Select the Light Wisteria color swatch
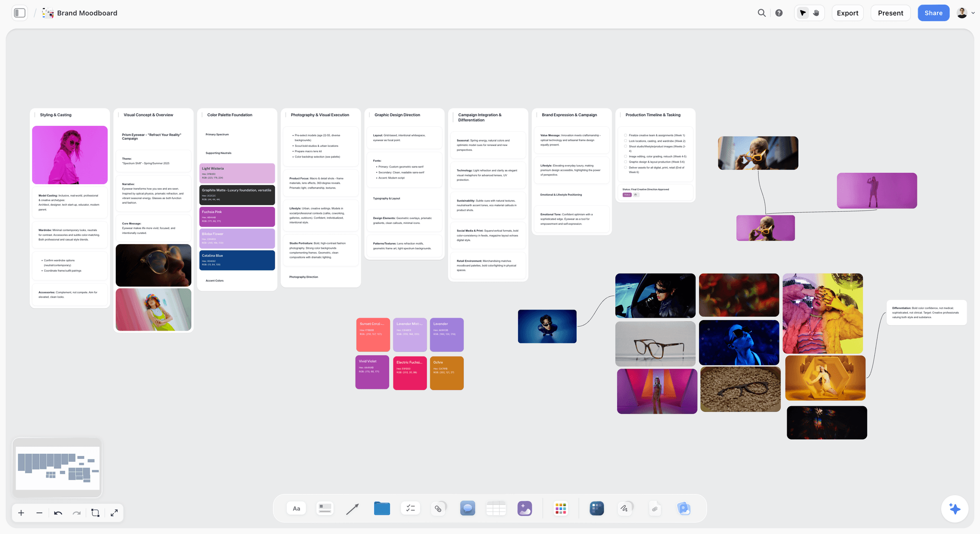980x534 pixels. [237, 173]
